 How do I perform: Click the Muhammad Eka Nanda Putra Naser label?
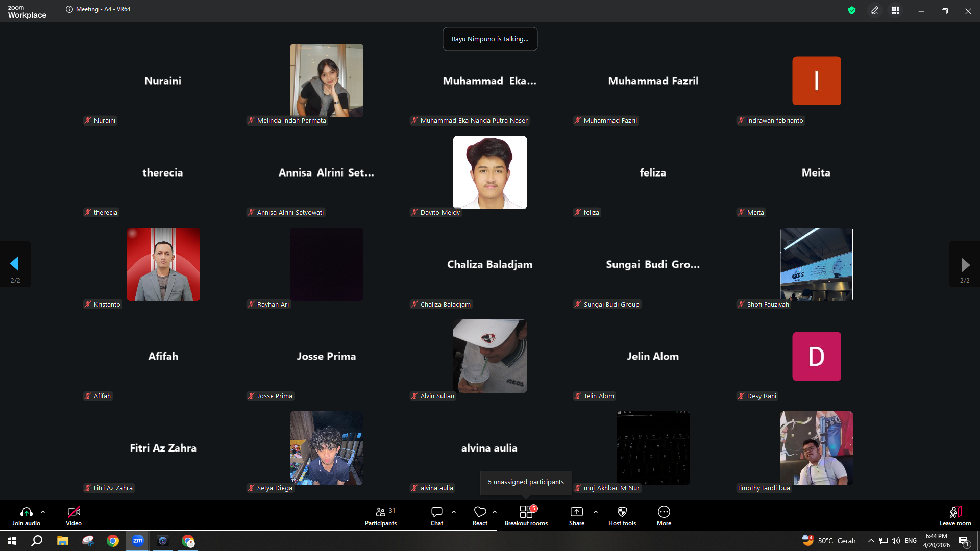pos(470,120)
